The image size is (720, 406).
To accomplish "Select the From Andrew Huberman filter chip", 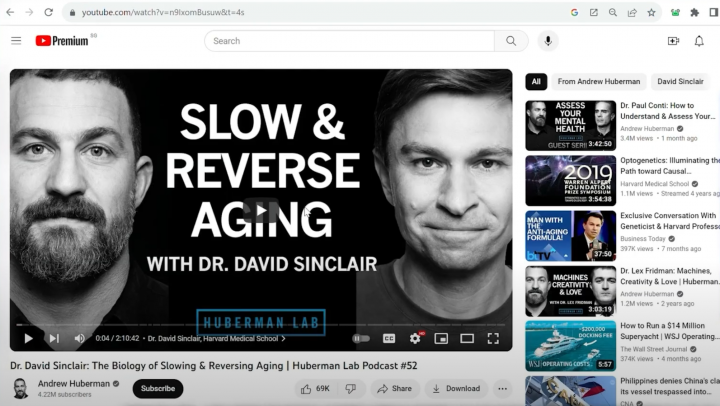I will tap(598, 82).
